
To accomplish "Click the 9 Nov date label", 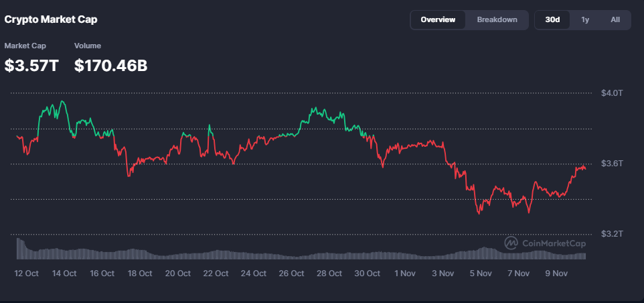I will (557, 274).
